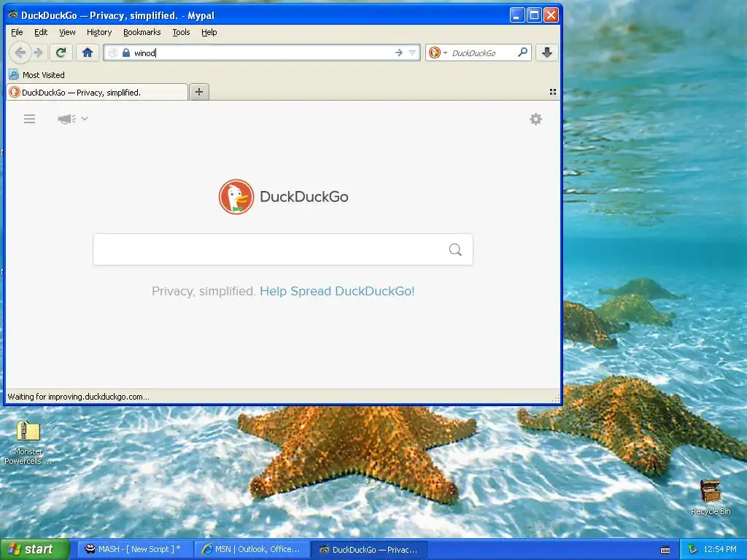Open the Downloads arrow button
Viewport: 747px width, 560px height.
click(x=547, y=52)
